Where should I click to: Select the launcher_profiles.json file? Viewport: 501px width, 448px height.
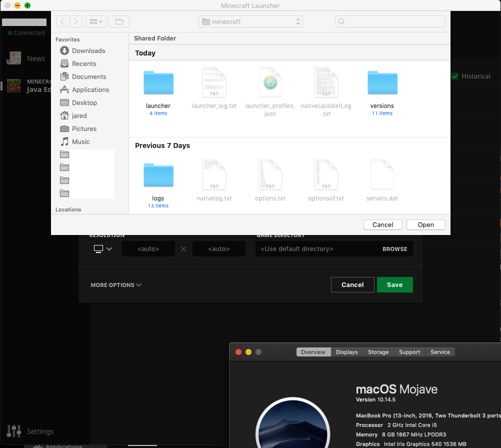point(270,83)
